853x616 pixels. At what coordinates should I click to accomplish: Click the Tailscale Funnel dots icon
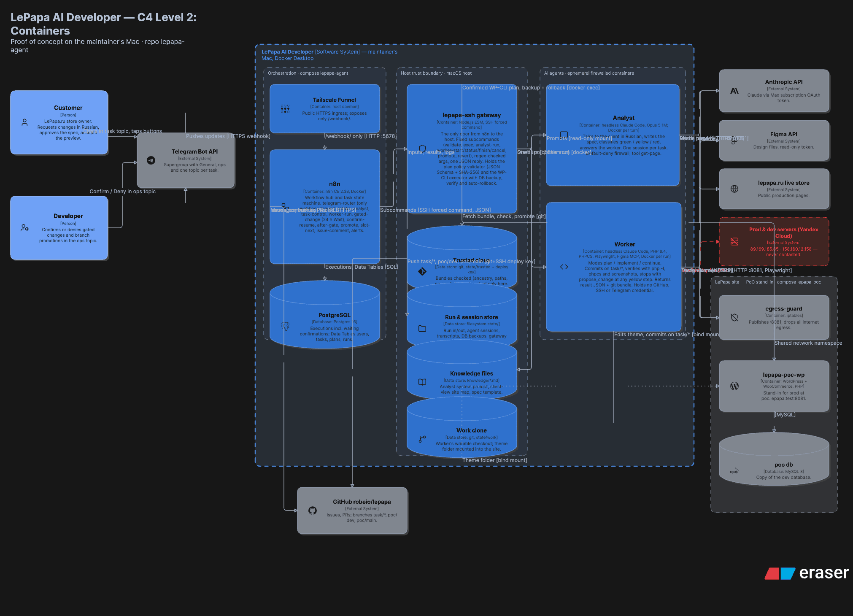(x=285, y=109)
